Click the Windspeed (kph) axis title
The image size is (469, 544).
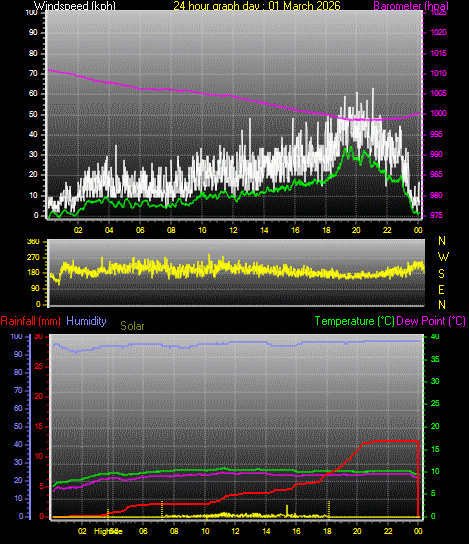pos(75,6)
